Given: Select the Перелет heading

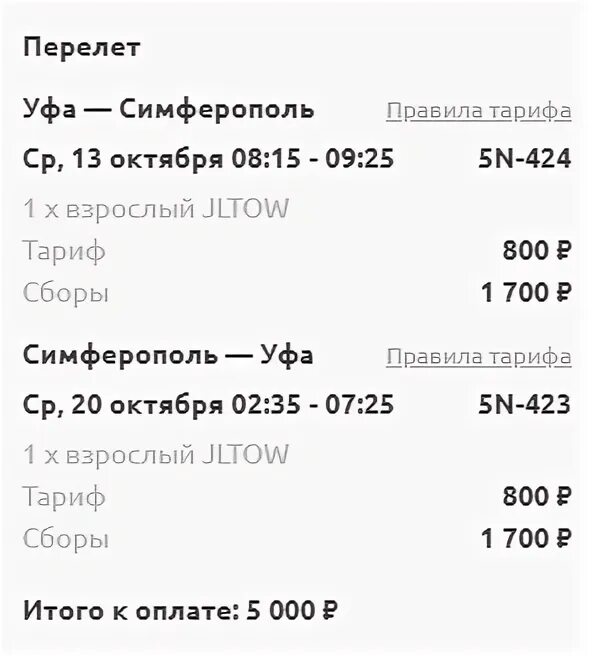Looking at the screenshot, I should [x=82, y=49].
